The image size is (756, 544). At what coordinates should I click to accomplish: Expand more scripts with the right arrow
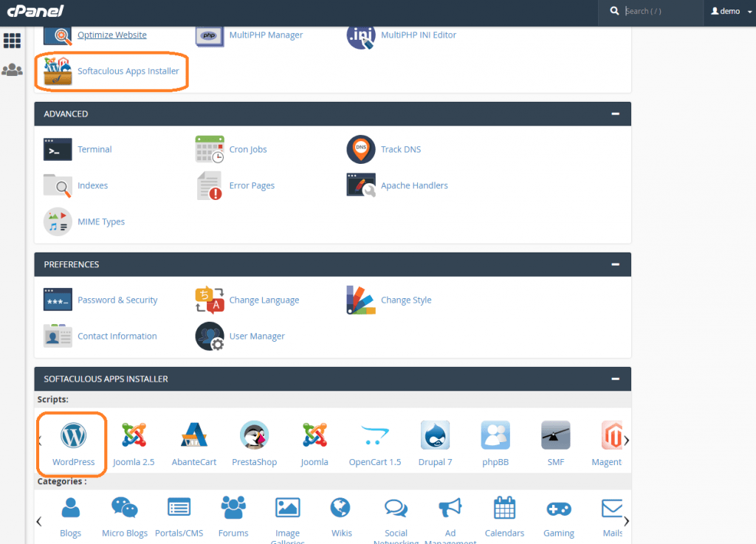627,439
